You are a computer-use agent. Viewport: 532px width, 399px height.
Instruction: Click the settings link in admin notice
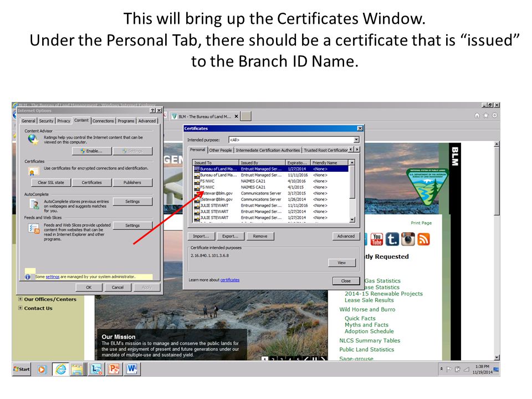53,277
